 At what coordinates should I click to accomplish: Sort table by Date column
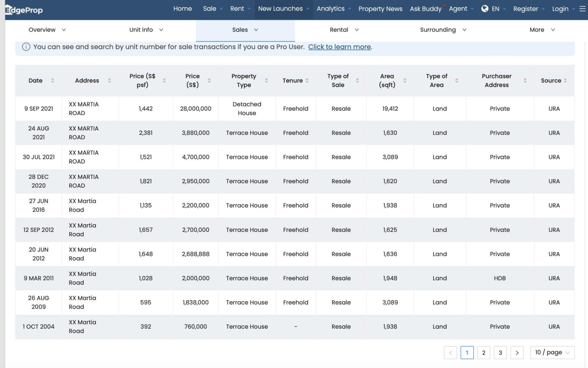53,80
